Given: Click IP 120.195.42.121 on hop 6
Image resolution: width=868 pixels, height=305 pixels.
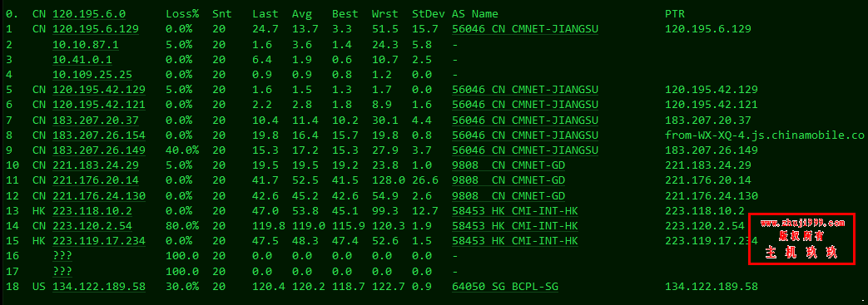Looking at the screenshot, I should coord(99,105).
